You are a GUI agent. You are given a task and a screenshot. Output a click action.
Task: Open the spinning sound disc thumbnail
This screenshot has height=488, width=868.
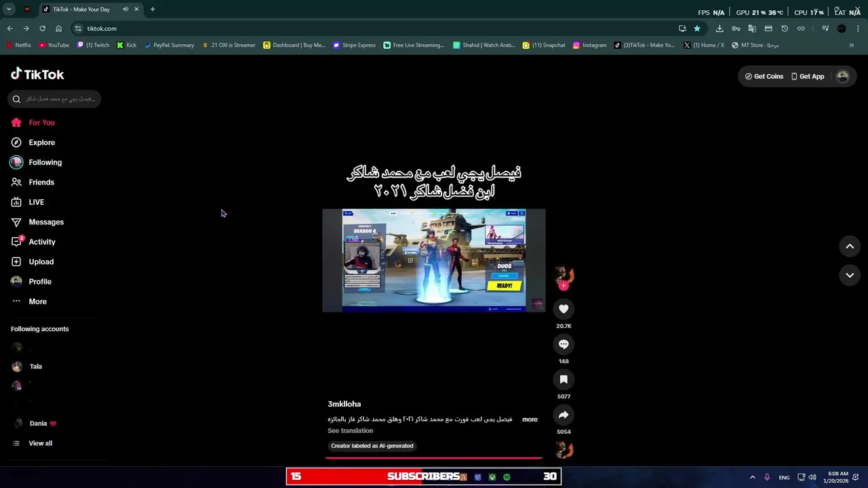(564, 449)
